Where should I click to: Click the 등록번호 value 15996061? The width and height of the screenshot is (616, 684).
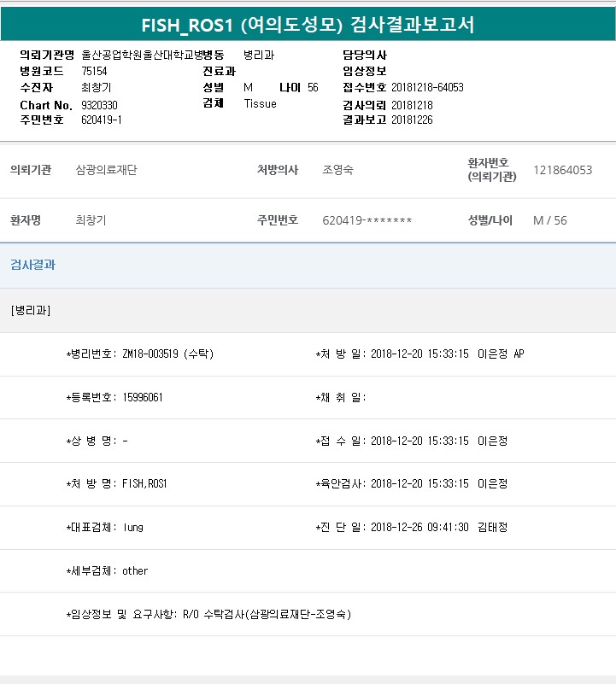(x=143, y=398)
